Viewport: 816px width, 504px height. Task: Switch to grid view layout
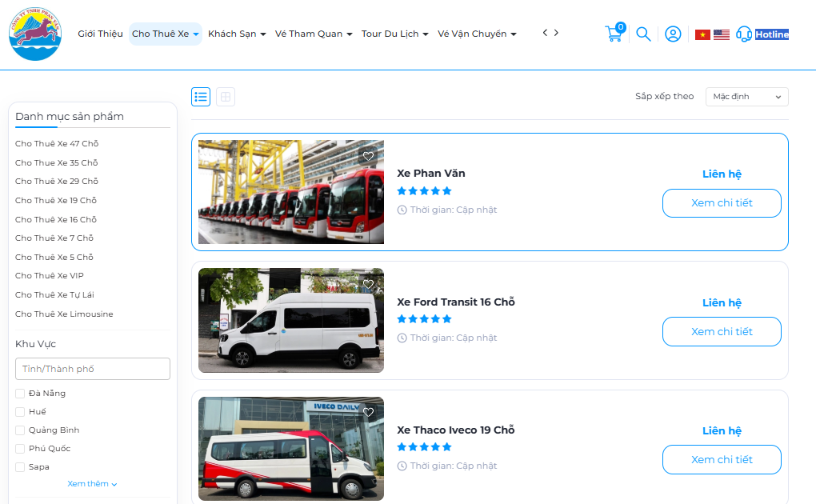pyautogui.click(x=226, y=97)
